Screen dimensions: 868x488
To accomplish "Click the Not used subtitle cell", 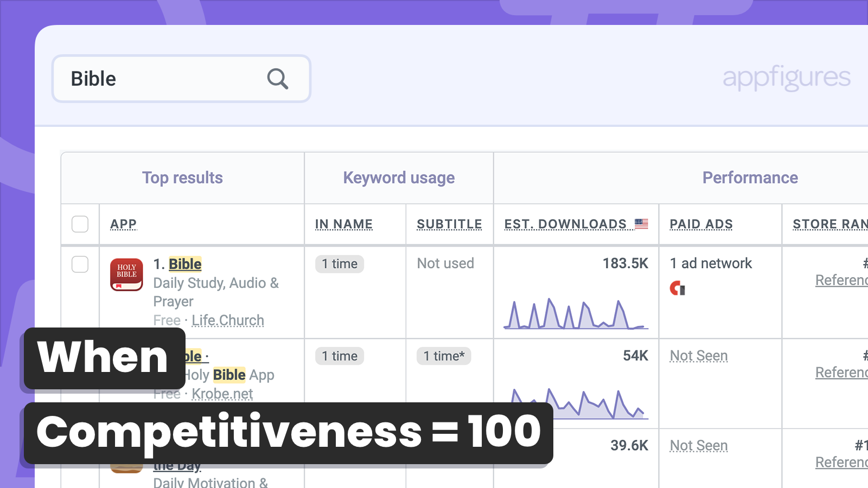I will [445, 264].
